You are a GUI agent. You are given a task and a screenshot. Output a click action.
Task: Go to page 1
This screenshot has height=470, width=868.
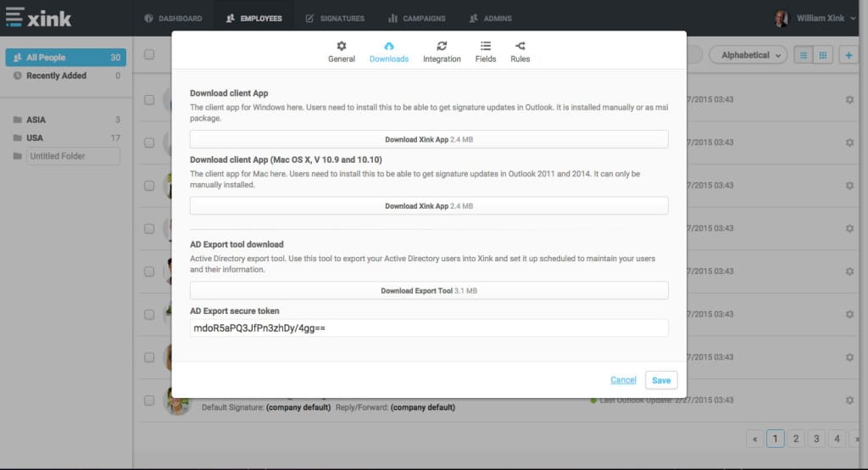click(775, 439)
